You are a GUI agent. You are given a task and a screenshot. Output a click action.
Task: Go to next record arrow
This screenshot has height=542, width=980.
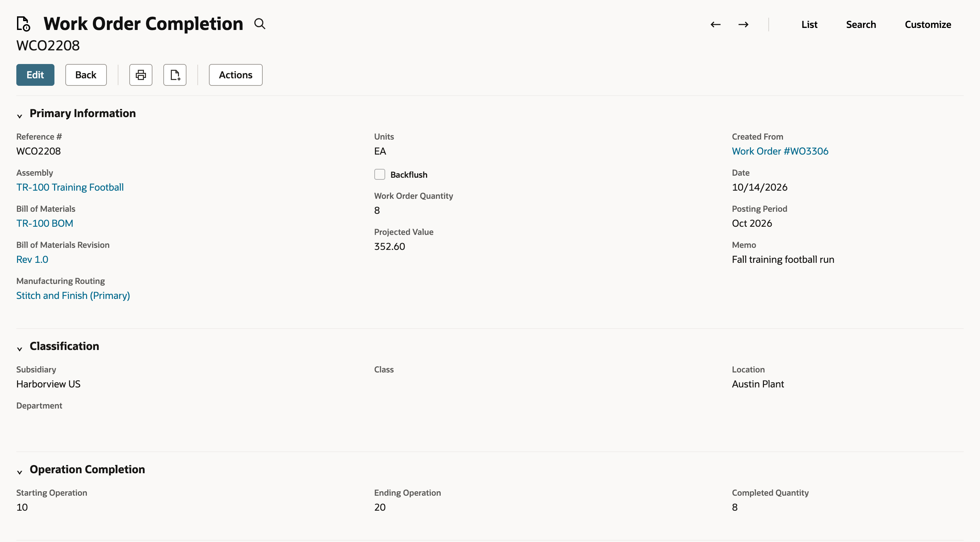[x=744, y=25]
